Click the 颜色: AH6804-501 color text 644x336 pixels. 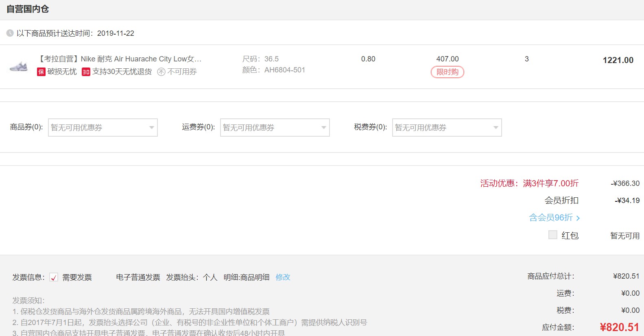273,70
